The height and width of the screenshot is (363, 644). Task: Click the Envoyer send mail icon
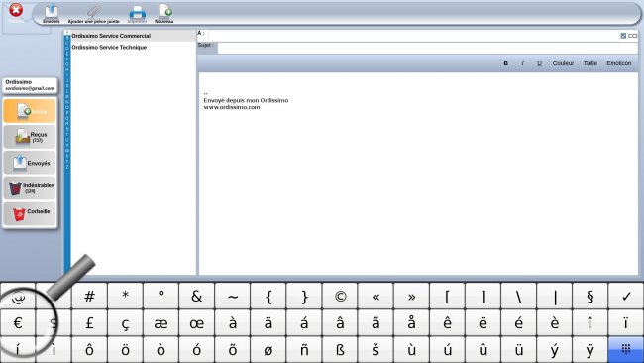52,13
